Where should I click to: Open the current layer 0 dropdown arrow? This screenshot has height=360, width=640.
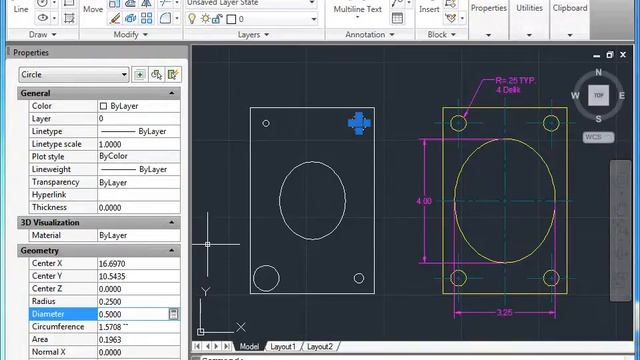pyautogui.click(x=313, y=19)
